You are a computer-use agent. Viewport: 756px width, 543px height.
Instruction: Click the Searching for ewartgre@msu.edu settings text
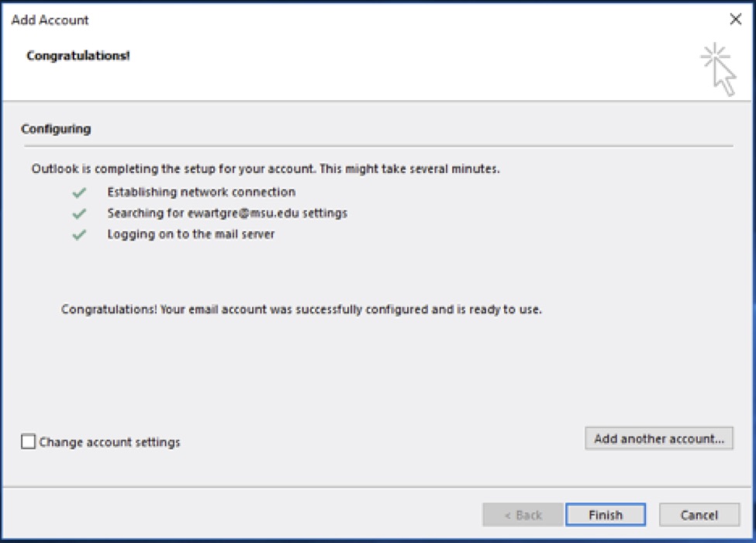227,213
